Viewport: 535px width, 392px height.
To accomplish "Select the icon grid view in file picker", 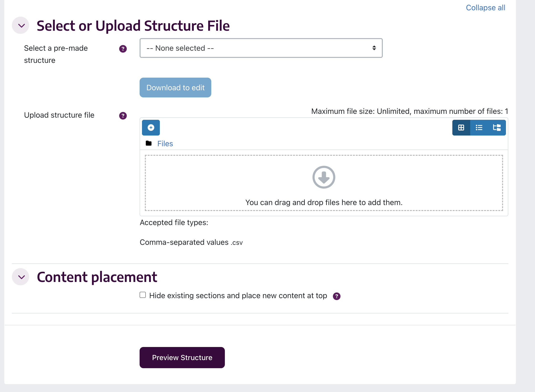I will [x=461, y=128].
